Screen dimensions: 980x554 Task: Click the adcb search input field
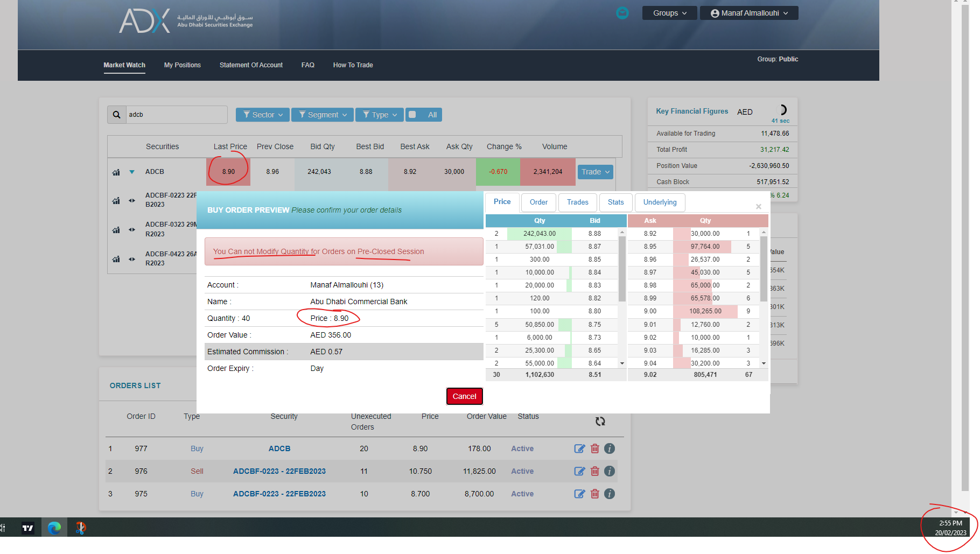172,114
